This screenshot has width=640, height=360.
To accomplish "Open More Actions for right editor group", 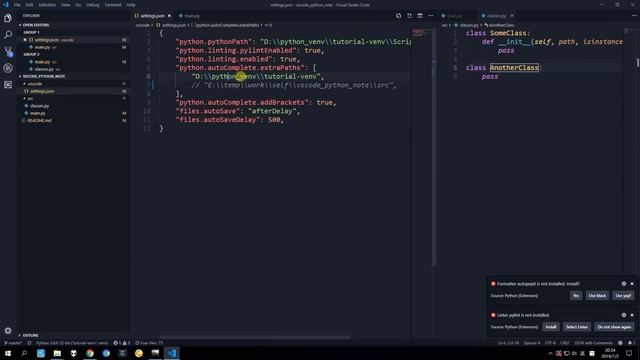I will (x=634, y=16).
